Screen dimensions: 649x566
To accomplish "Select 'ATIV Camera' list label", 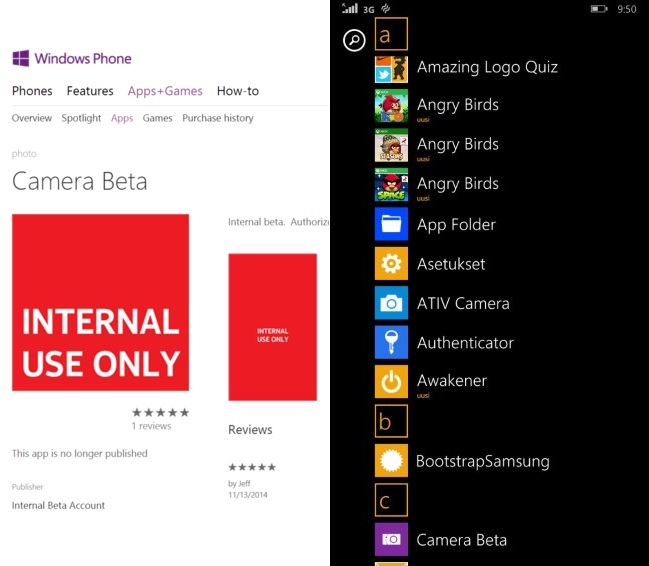I will pyautogui.click(x=463, y=303).
